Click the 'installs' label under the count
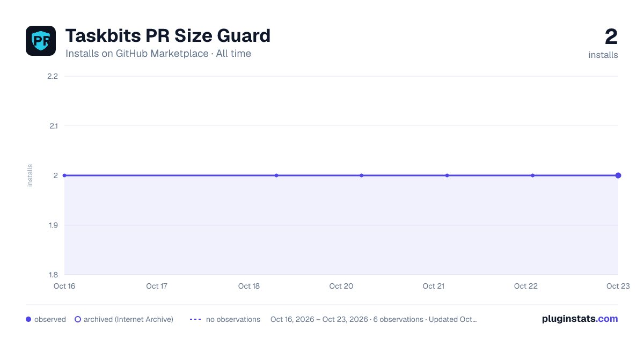The height and width of the screenshot is (338, 644). (x=603, y=55)
